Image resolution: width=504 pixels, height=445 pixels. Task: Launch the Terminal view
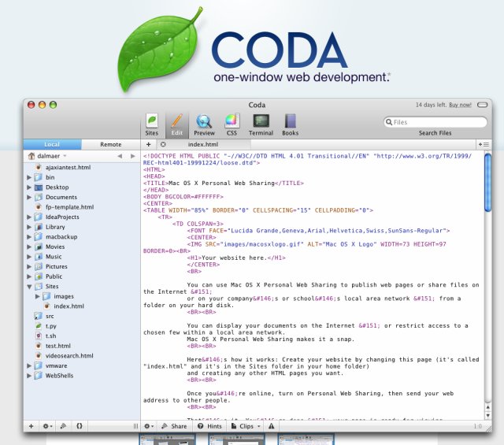[x=261, y=124]
